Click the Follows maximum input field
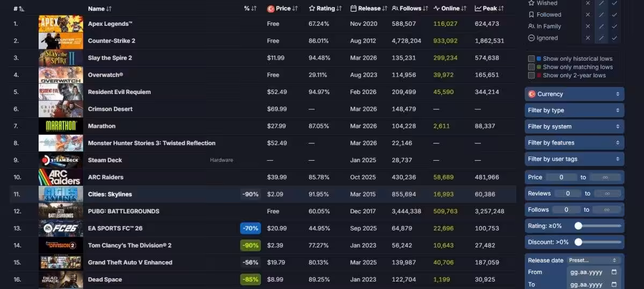The width and height of the screenshot is (644, 289). 606,209
